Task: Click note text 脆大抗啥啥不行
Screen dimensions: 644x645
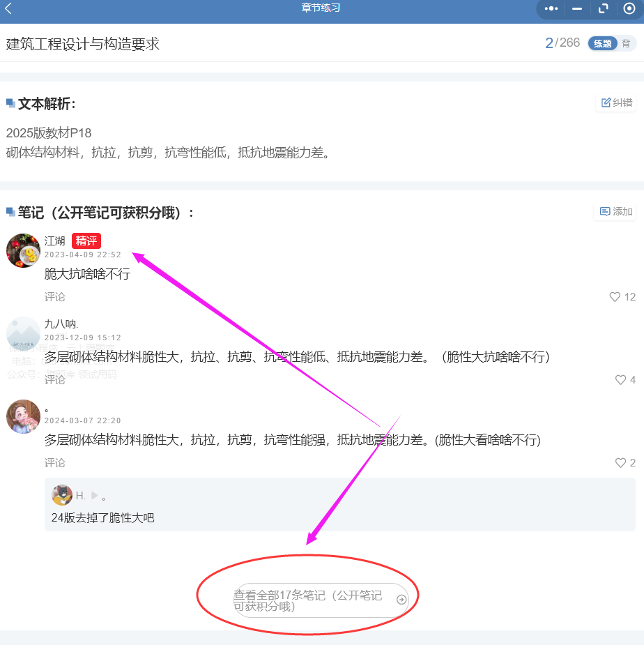Action: [x=87, y=273]
